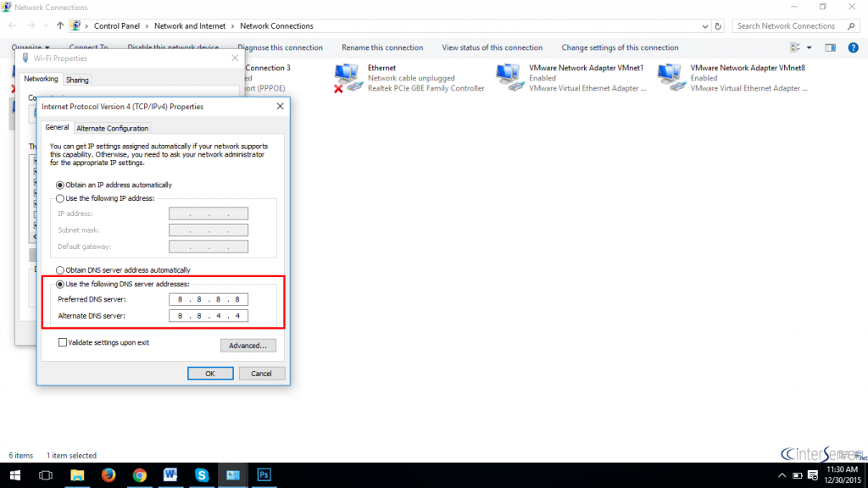Open Photoshop from the taskbar
This screenshot has height=488, width=868.
pos(264,475)
